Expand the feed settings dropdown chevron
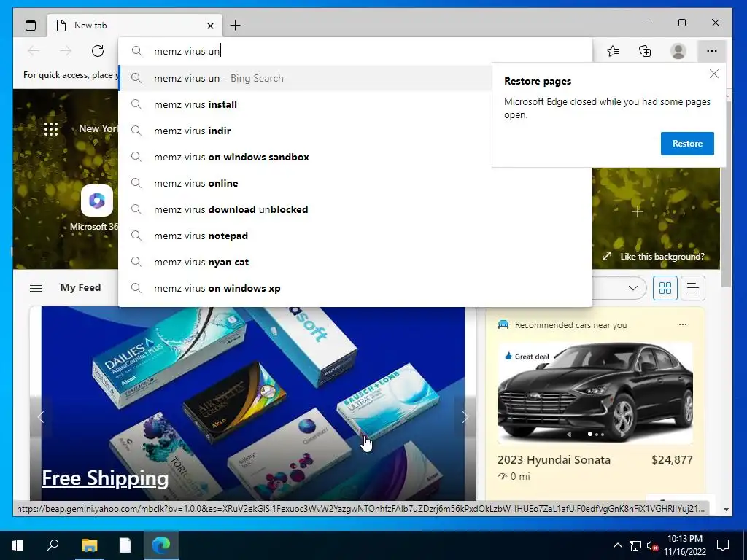The height and width of the screenshot is (560, 747). [632, 287]
